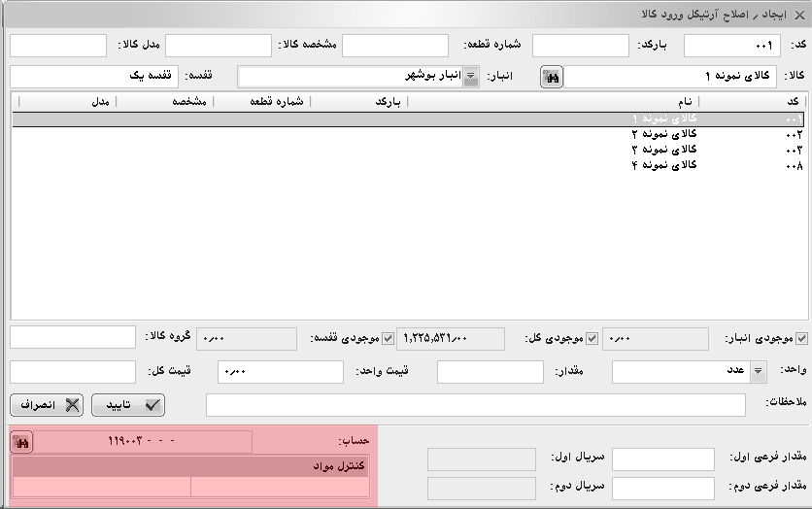Screen dimensions: 812x509
Task: Click the قیمت واحد unit price field
Action: tap(280, 372)
